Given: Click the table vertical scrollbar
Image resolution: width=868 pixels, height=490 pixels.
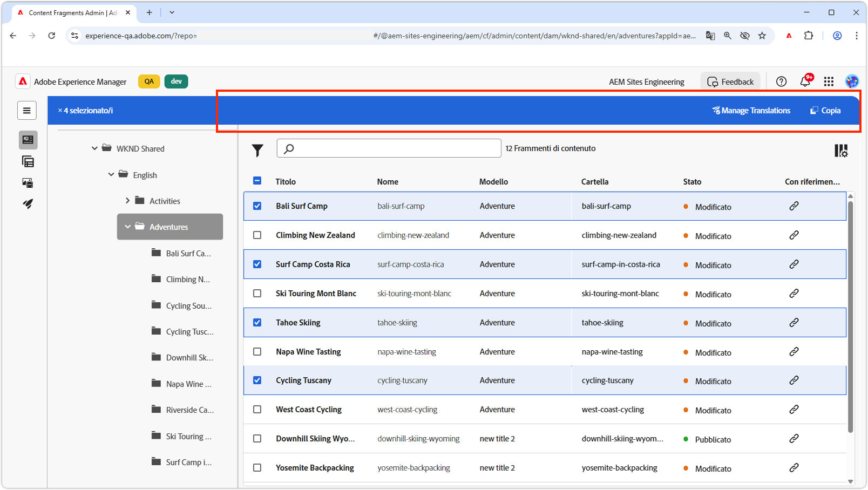Looking at the screenshot, I should click(x=850, y=316).
